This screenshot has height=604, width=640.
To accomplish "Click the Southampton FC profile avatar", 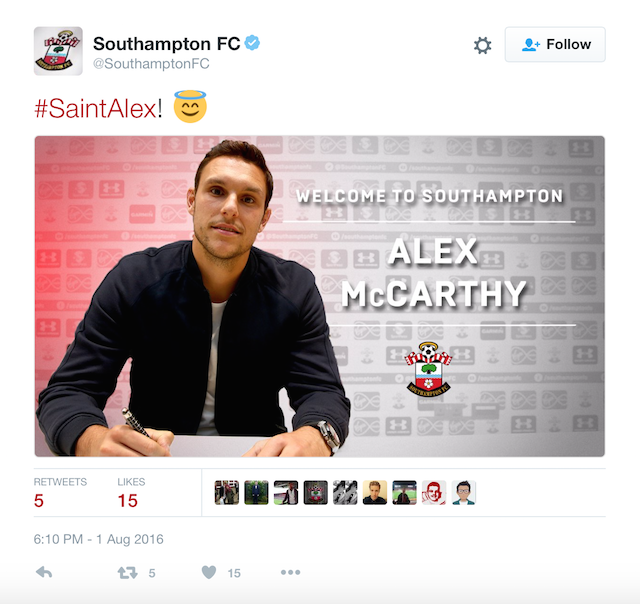I will pyautogui.click(x=58, y=51).
